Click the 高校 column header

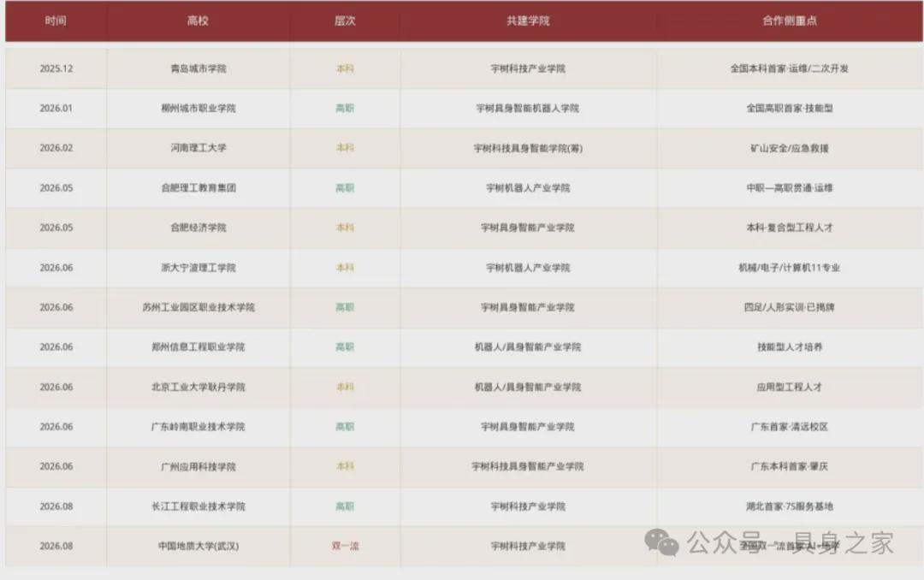198,21
